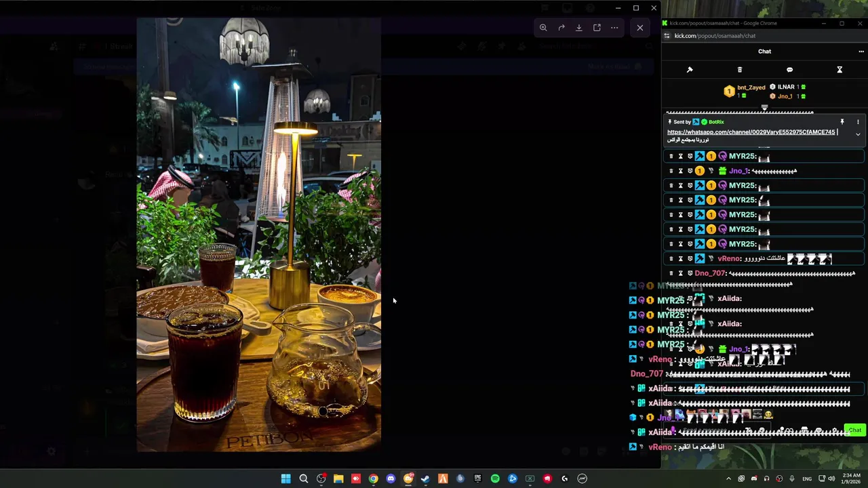Open Google Chrome from the taskbar
This screenshot has width=868, height=488.
(373, 479)
